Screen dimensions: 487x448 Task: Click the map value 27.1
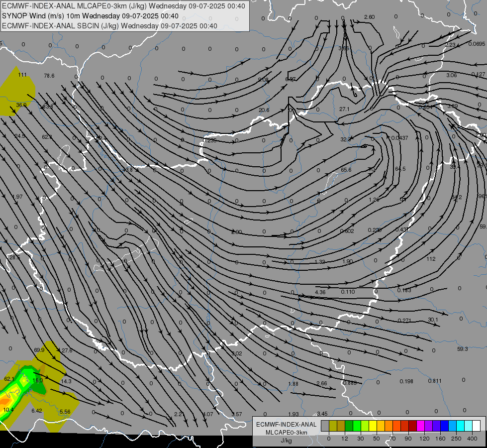344,109
